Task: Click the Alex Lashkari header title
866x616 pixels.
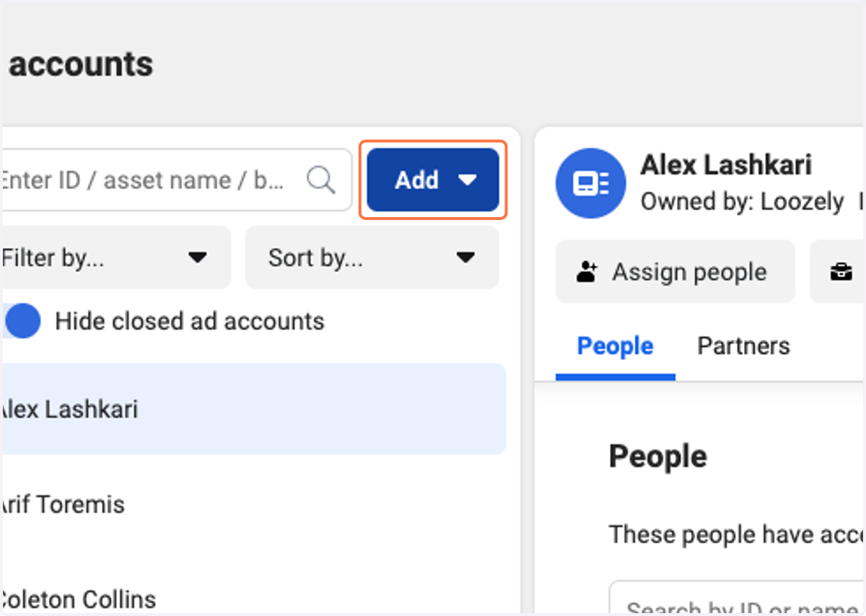Action: [726, 165]
